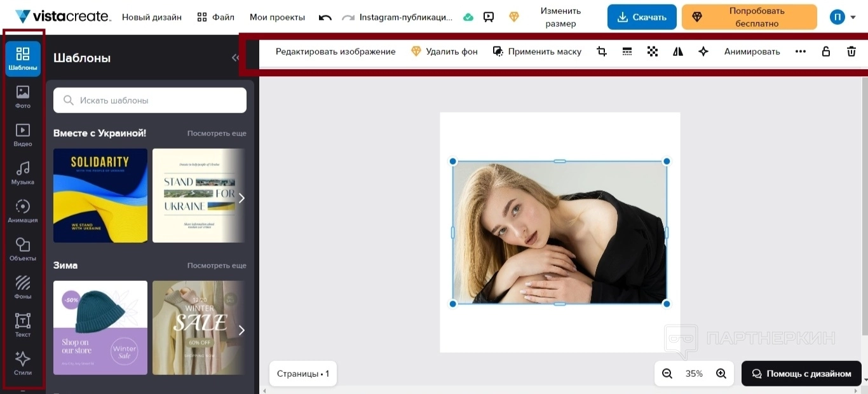Click the undo arrow

click(325, 17)
